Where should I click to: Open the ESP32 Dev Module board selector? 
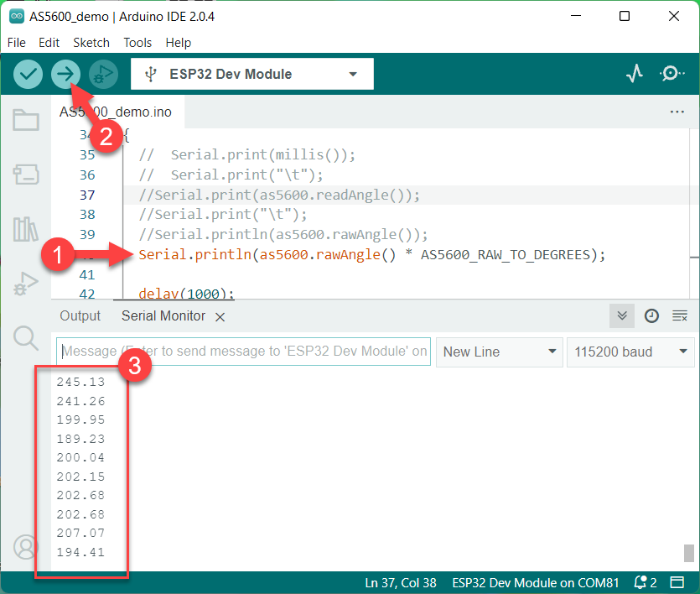pyautogui.click(x=252, y=74)
